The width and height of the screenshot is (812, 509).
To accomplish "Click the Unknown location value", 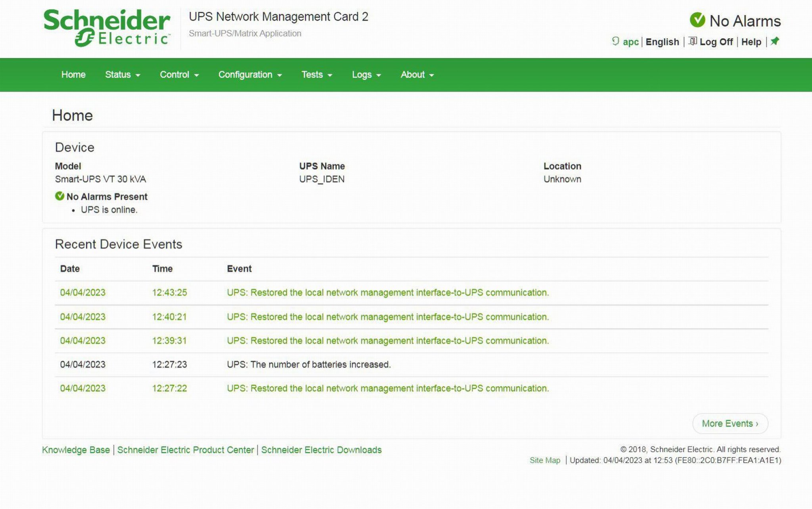I will pos(562,179).
